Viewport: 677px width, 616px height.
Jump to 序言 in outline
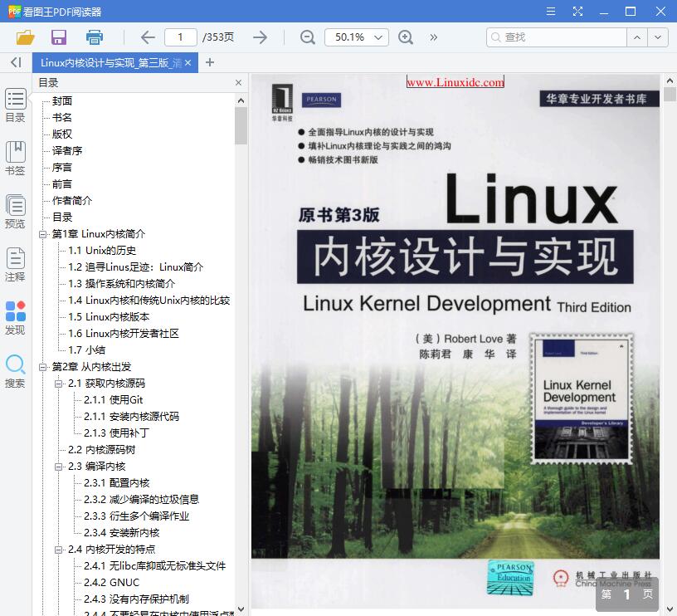[62, 168]
